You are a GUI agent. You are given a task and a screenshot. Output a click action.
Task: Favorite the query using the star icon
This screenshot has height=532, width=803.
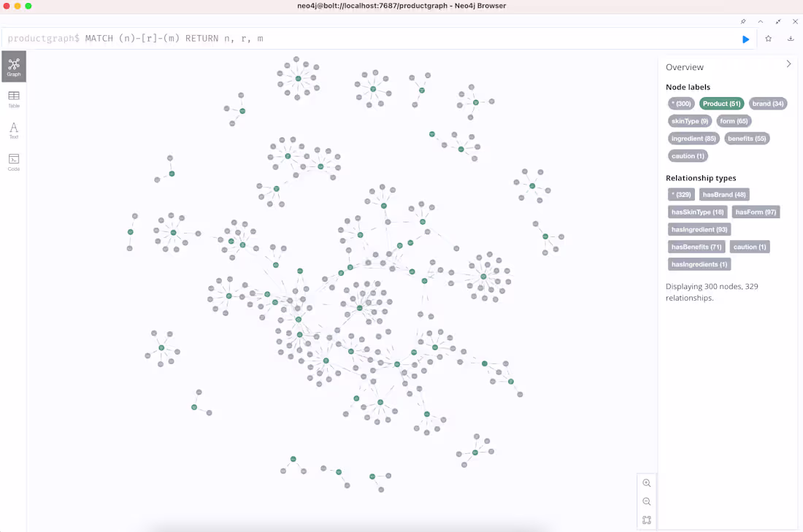[768, 39]
